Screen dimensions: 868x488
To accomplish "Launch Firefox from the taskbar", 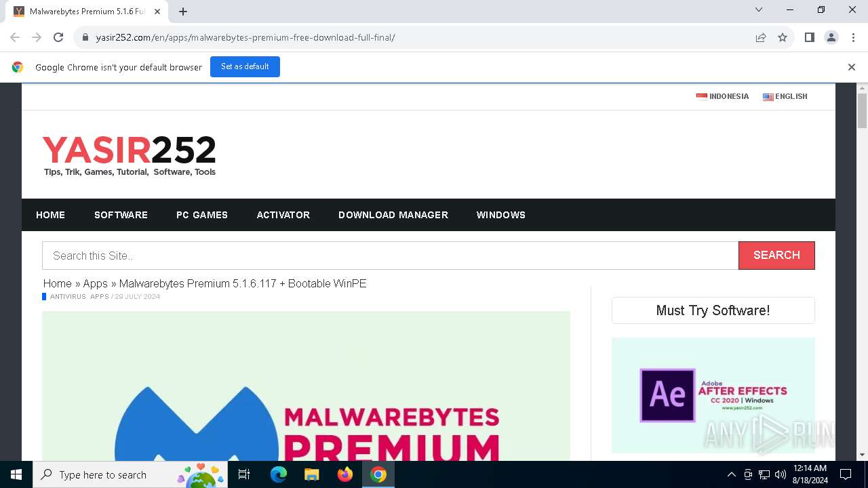I will (345, 474).
